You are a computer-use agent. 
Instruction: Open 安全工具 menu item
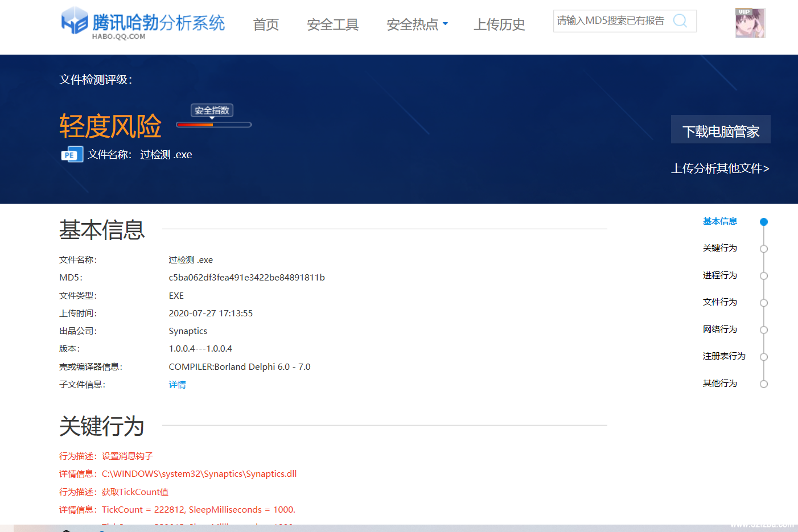[x=333, y=24]
